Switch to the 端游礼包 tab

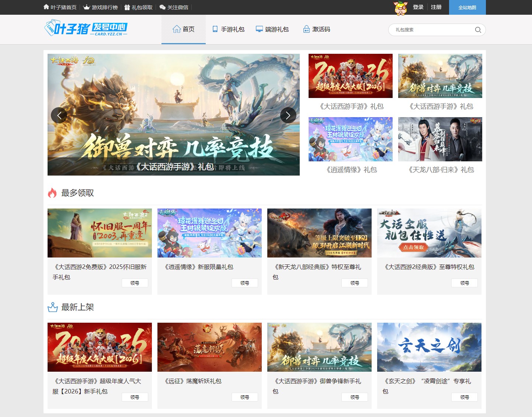[x=272, y=29]
